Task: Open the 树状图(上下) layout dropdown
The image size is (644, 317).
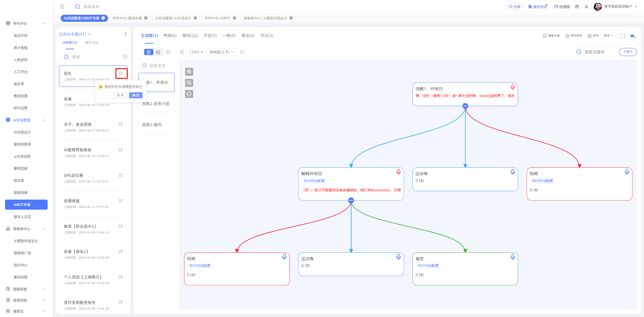Action: pos(221,52)
